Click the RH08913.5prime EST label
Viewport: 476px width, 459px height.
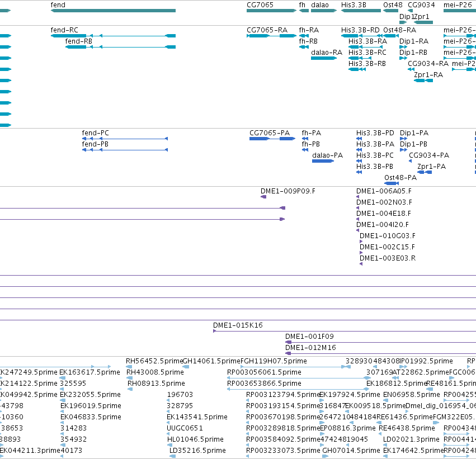[157, 384]
